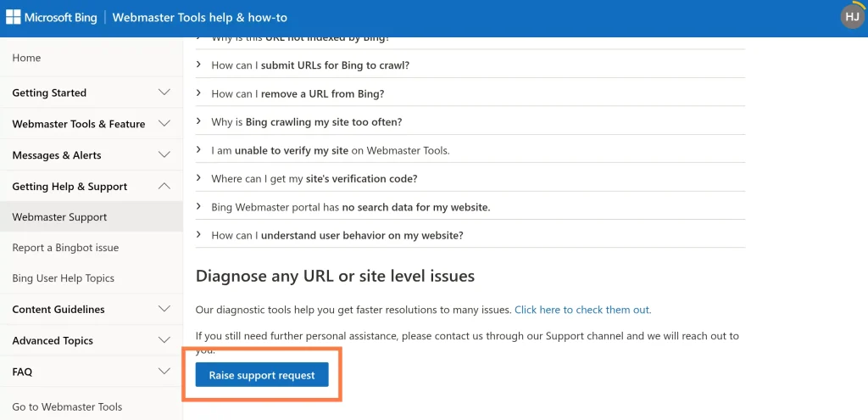Viewport: 868px width, 420px height.
Task: Click the Microsoft Bing logo
Action: [x=51, y=17]
